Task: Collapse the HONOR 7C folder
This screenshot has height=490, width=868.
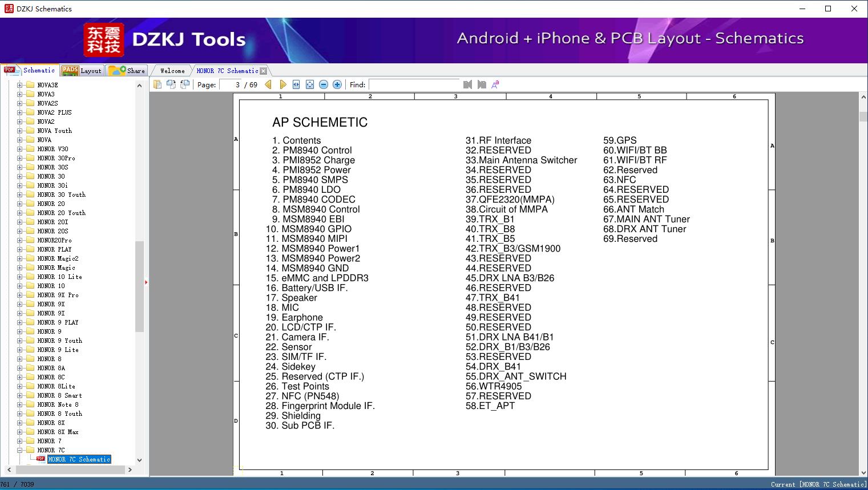Action: click(x=20, y=450)
